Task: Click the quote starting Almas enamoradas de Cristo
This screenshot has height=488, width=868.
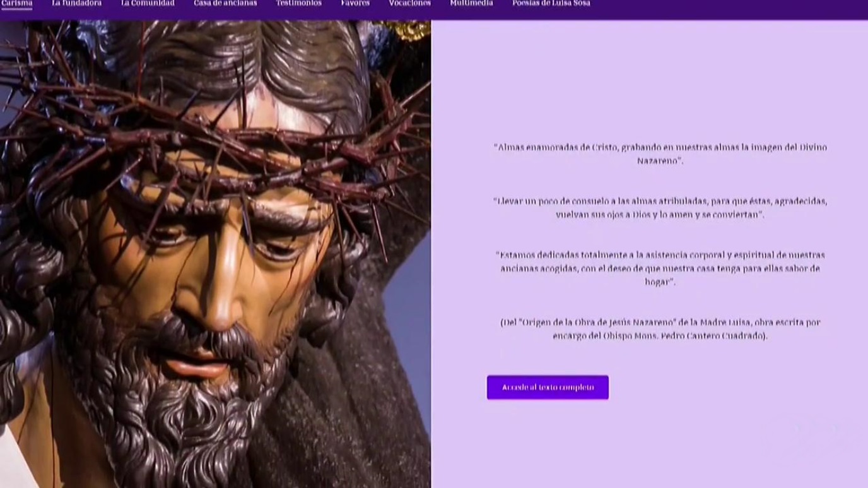Action: [x=659, y=153]
